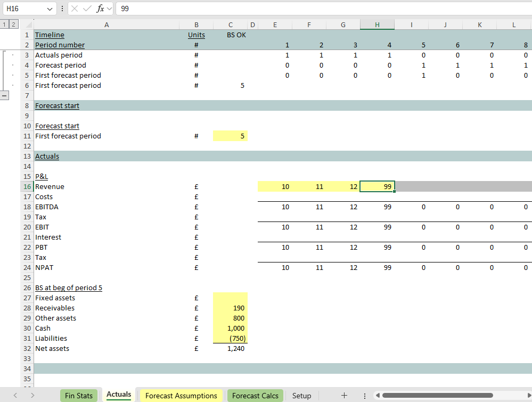Open the Forecast Assumptions sheet tab
This screenshot has height=402, width=532.
click(x=181, y=396)
